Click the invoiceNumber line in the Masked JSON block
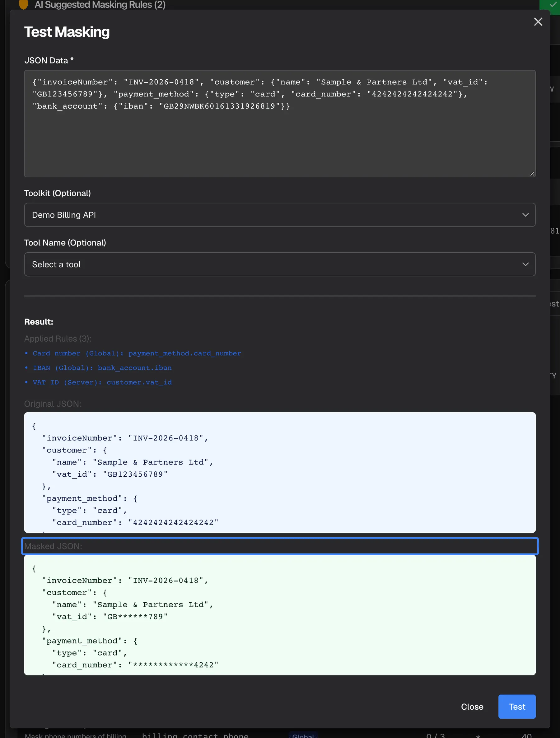 125,581
